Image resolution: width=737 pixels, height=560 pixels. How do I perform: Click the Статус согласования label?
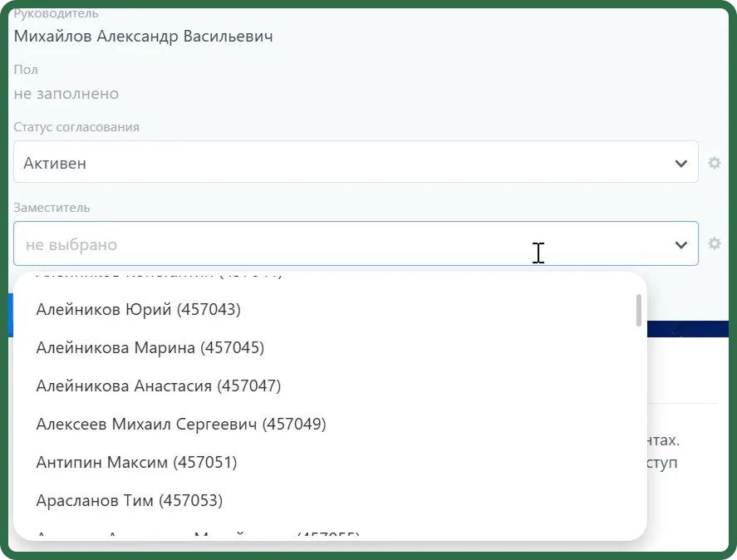76,127
